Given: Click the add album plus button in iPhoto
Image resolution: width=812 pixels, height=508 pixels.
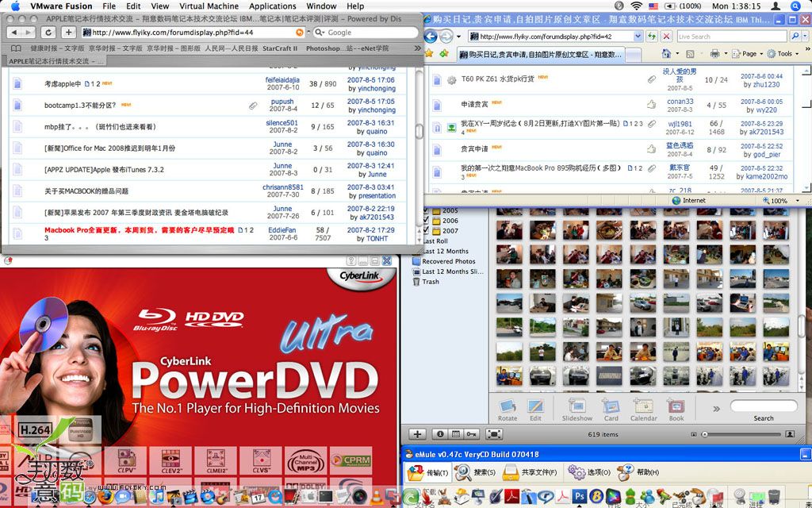Looking at the screenshot, I should click(417, 434).
